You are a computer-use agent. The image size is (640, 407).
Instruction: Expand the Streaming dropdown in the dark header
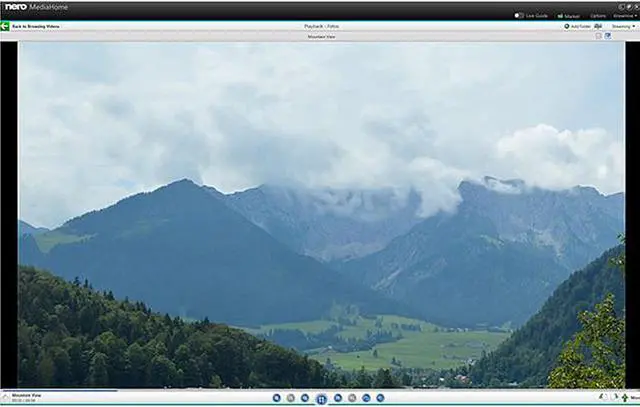(625, 16)
